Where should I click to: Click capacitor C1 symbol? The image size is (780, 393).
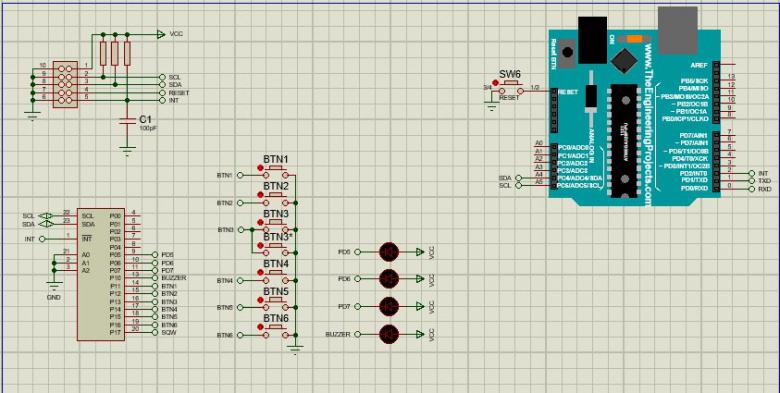[x=127, y=121]
